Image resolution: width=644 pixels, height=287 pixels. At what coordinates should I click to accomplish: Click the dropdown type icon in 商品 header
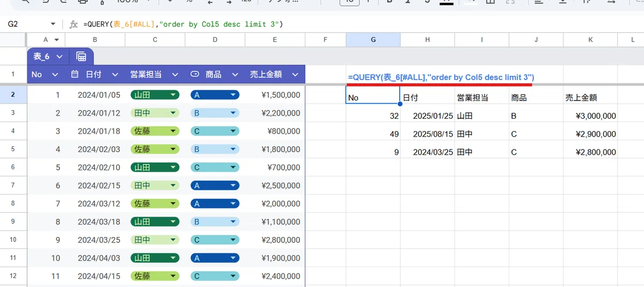(x=195, y=74)
